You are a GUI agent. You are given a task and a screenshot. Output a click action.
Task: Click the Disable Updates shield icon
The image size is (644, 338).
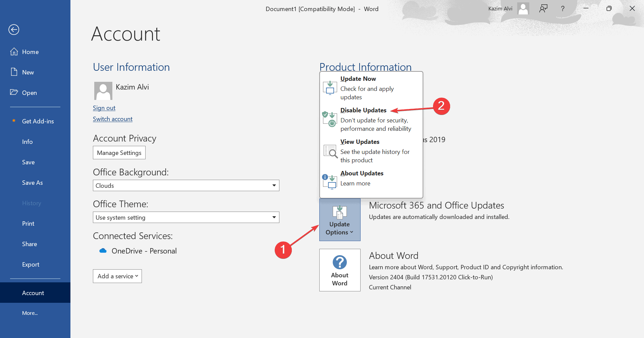pos(330,119)
